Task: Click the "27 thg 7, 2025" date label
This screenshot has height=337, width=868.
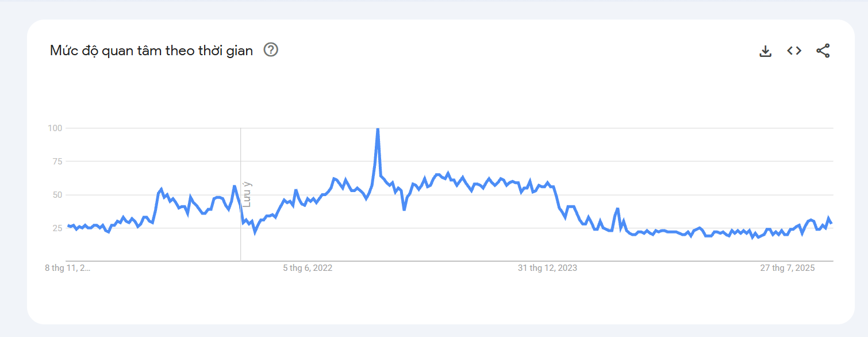Action: pyautogui.click(x=788, y=268)
